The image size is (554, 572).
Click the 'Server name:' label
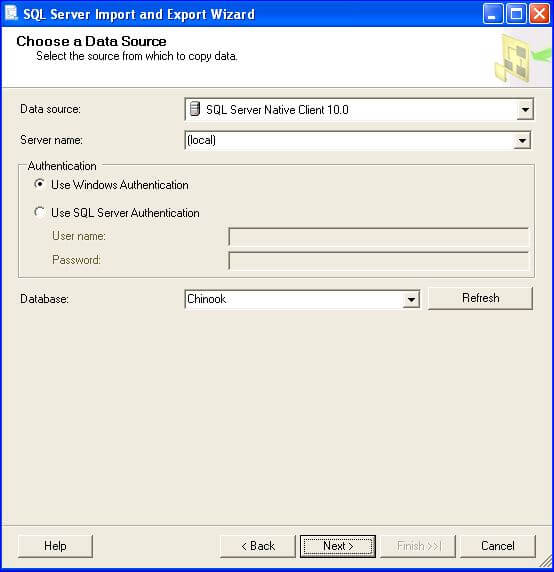point(51,140)
